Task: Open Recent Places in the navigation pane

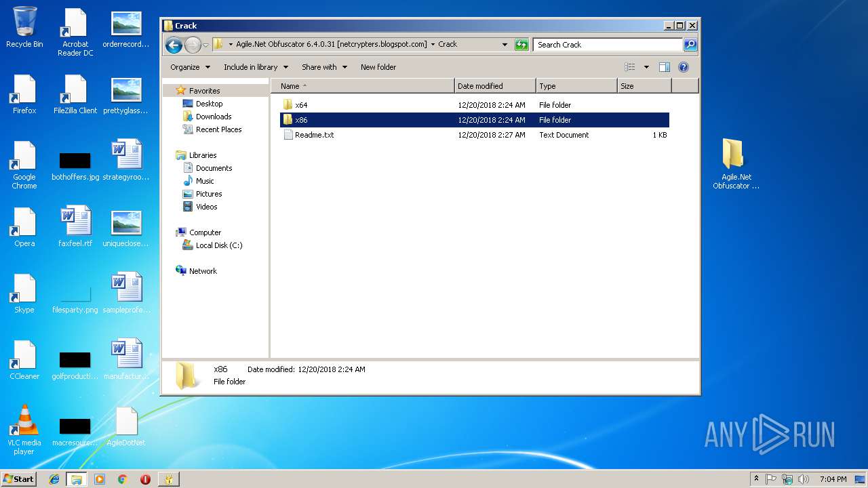Action: [x=218, y=129]
